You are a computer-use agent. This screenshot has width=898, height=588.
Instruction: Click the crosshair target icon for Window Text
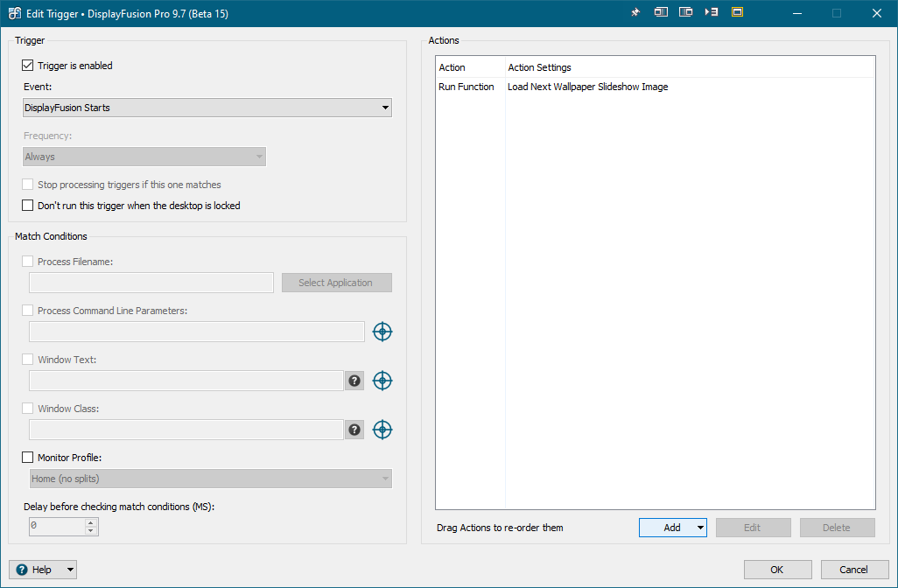click(x=382, y=381)
